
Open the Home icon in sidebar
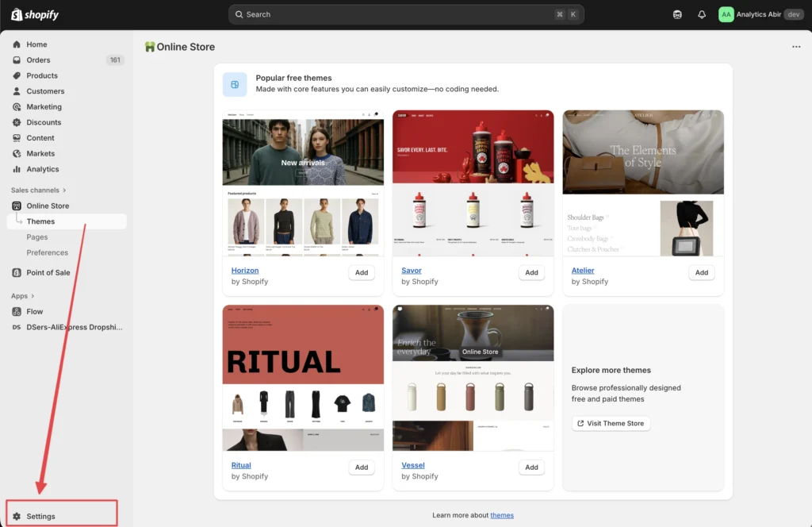17,44
